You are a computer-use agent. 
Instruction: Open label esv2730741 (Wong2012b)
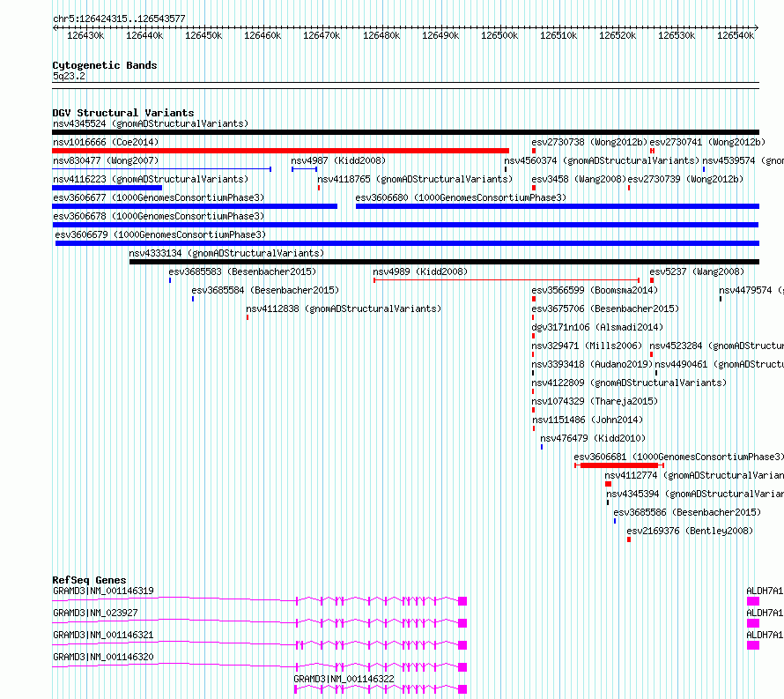point(707,142)
